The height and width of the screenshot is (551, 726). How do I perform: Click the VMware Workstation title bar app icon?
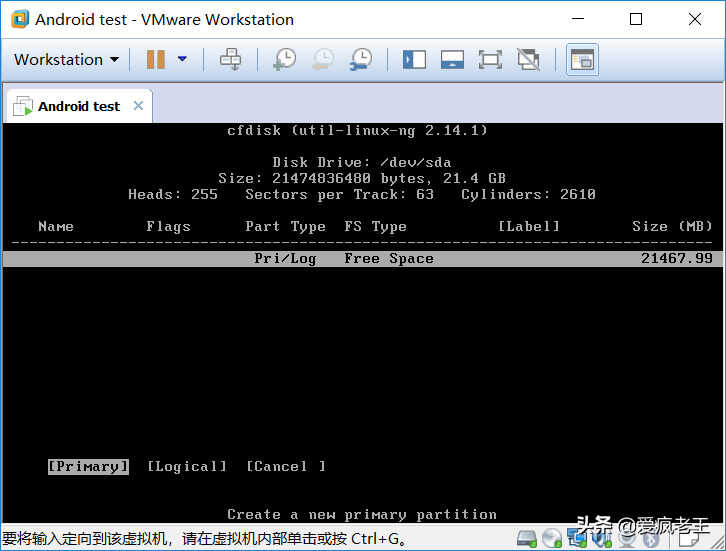coord(20,19)
